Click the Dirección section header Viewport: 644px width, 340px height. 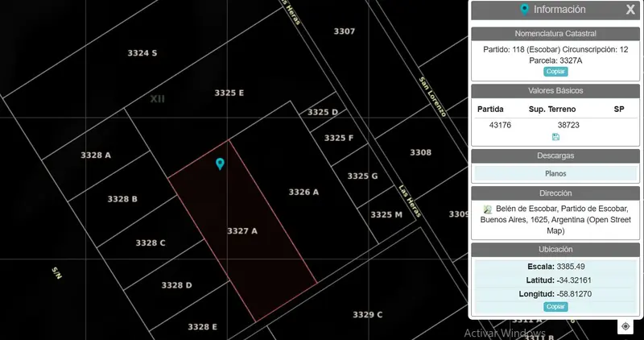555,193
